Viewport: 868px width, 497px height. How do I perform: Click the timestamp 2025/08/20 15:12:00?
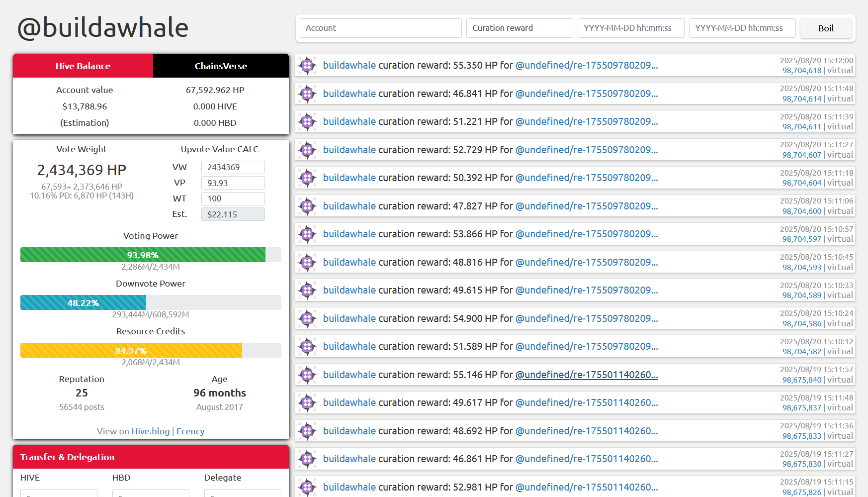[x=816, y=61]
